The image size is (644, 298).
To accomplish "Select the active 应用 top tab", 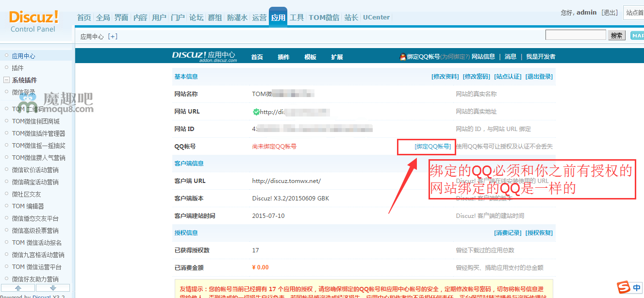I will pos(278,17).
